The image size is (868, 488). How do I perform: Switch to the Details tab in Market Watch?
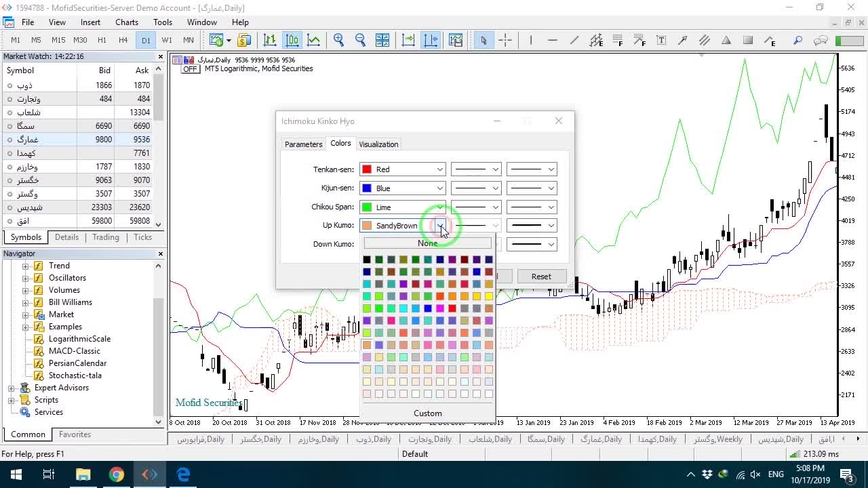click(66, 237)
